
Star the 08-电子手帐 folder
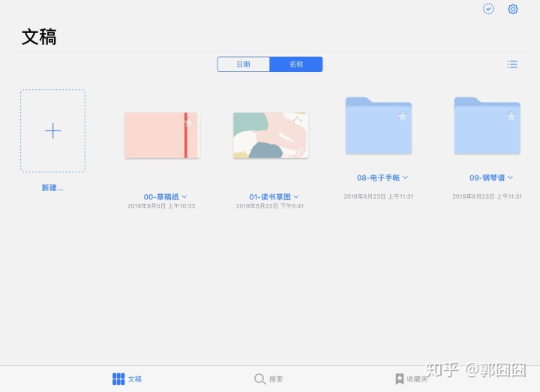[x=402, y=115]
